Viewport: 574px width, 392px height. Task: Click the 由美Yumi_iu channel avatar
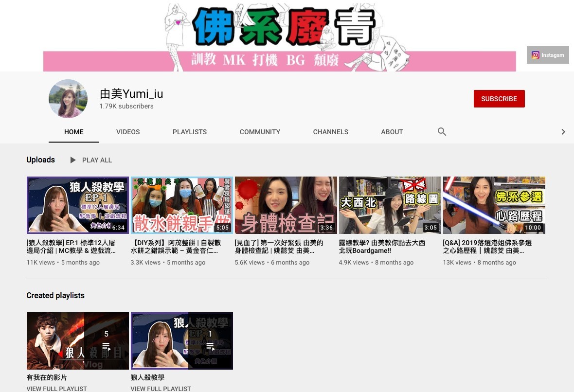68,99
